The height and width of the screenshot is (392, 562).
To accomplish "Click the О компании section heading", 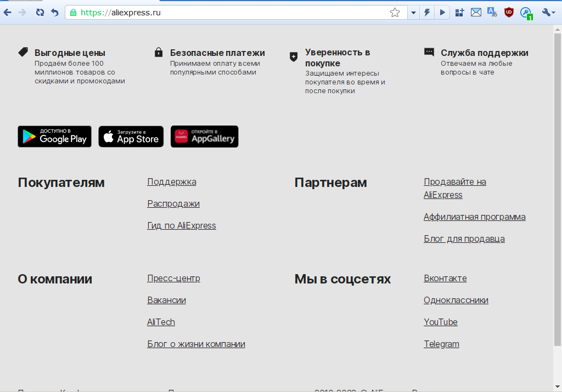I will 55,279.
